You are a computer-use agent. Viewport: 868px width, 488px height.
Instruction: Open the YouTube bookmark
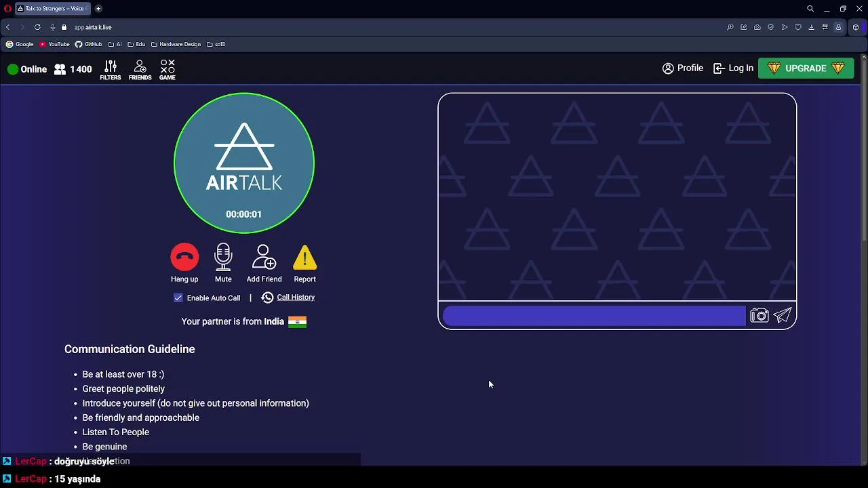[x=54, y=44]
